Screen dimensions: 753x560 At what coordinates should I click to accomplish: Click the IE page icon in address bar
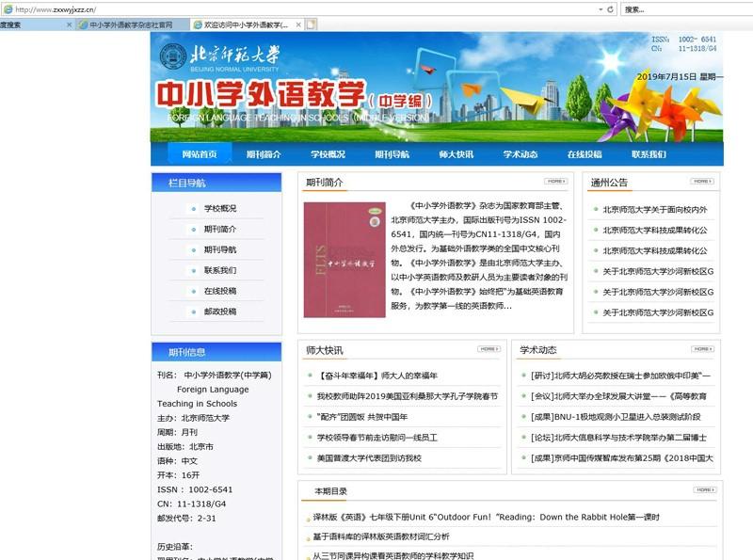coord(8,9)
